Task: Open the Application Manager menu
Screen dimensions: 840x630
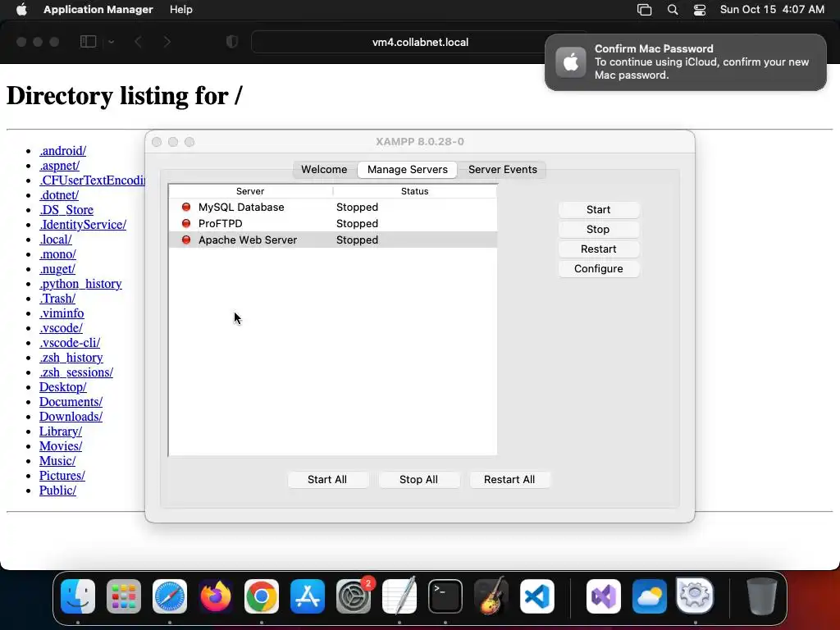Action: click(x=98, y=9)
